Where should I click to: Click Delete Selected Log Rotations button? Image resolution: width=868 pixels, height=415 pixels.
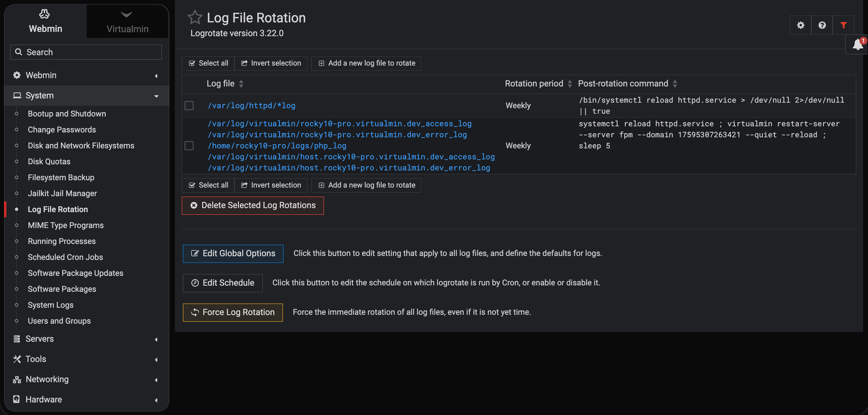click(253, 205)
